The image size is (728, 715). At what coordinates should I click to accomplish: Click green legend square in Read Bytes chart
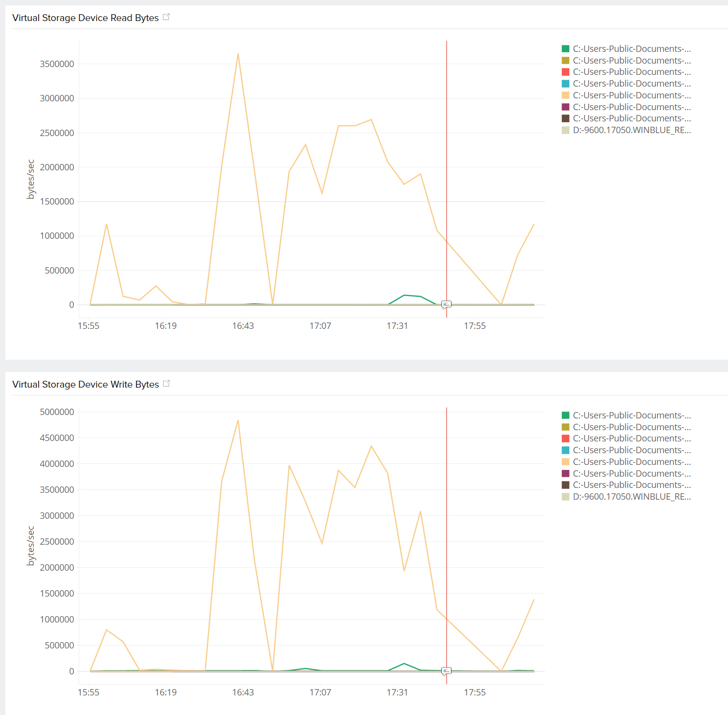[566, 49]
